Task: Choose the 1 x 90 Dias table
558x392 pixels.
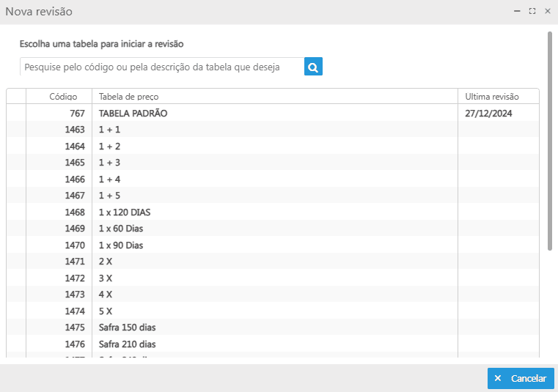Action: coord(273,245)
